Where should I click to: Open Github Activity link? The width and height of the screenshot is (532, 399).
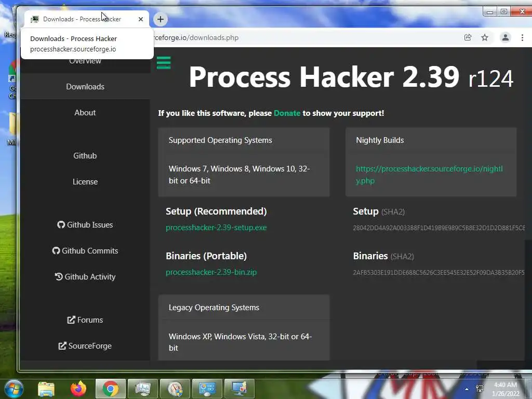click(85, 277)
